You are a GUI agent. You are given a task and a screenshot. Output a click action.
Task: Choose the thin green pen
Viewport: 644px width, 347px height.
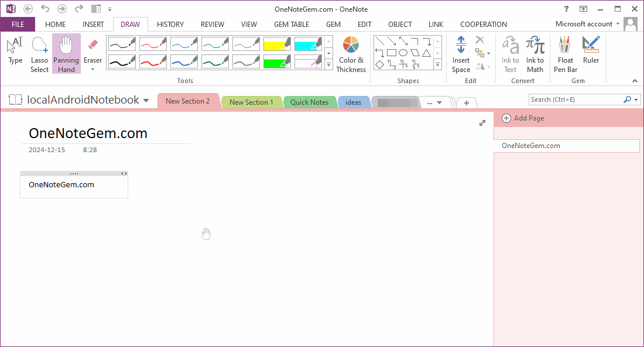coord(215,44)
